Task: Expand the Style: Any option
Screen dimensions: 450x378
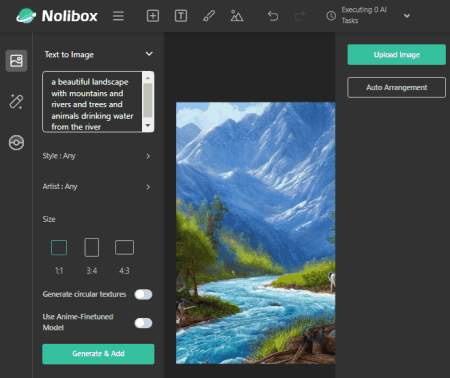Action: point(97,156)
